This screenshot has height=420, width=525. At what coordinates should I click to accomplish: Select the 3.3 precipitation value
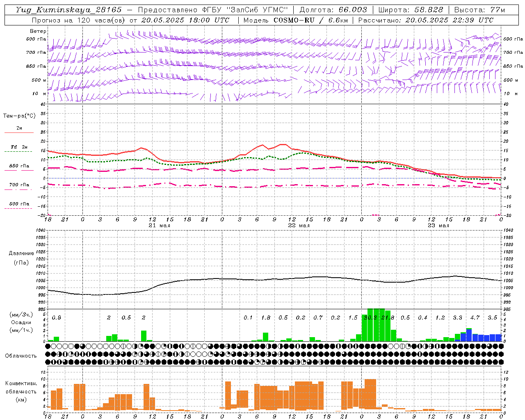pos(457,318)
